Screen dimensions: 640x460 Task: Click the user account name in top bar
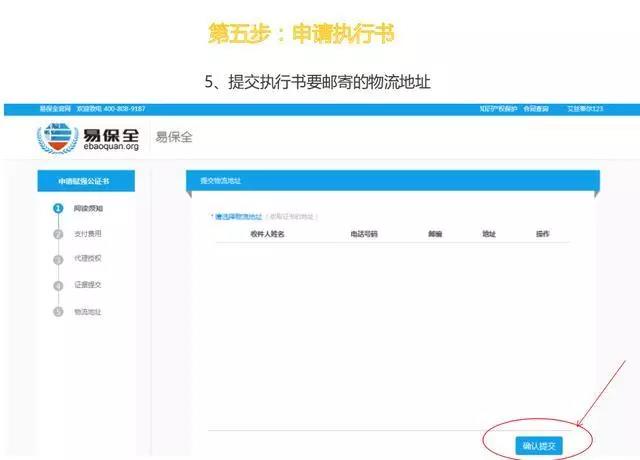click(585, 109)
